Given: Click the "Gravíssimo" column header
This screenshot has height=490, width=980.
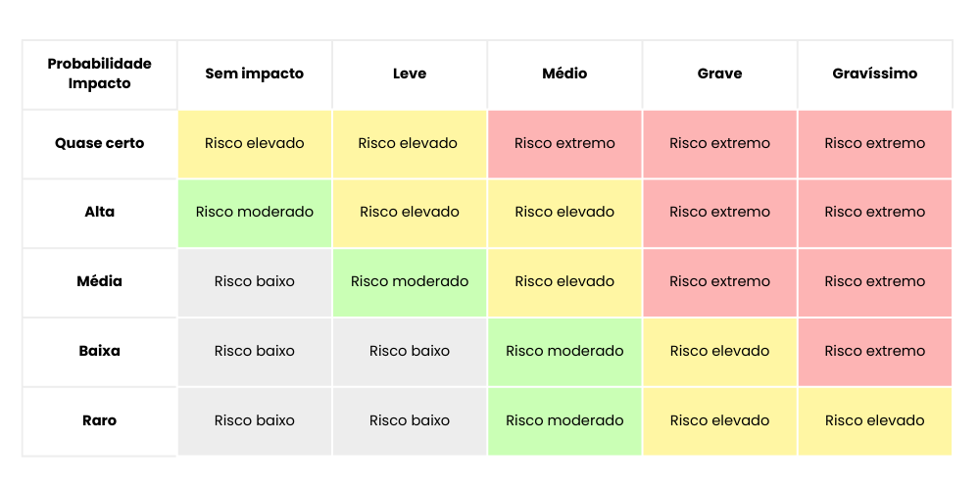Looking at the screenshot, I should [x=874, y=73].
